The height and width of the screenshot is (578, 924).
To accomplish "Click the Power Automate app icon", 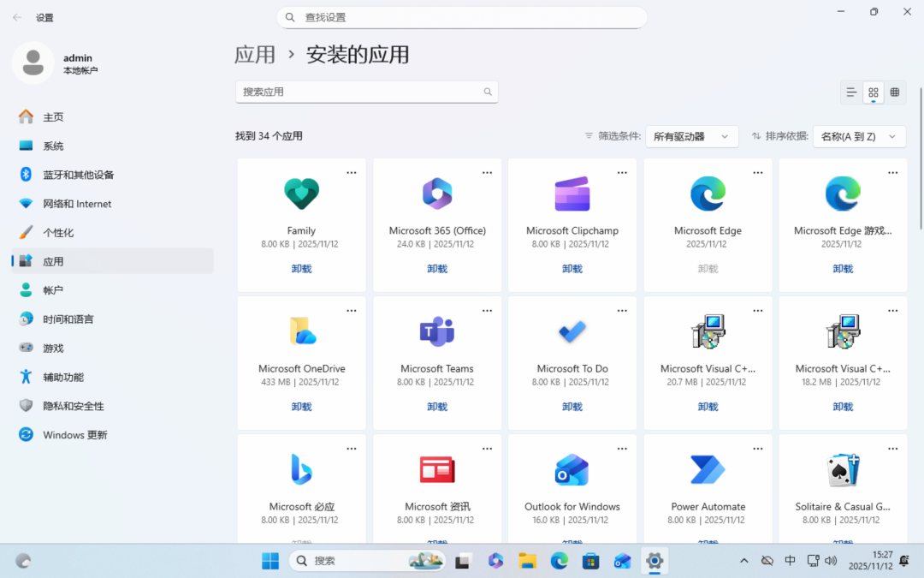I will pyautogui.click(x=708, y=469).
